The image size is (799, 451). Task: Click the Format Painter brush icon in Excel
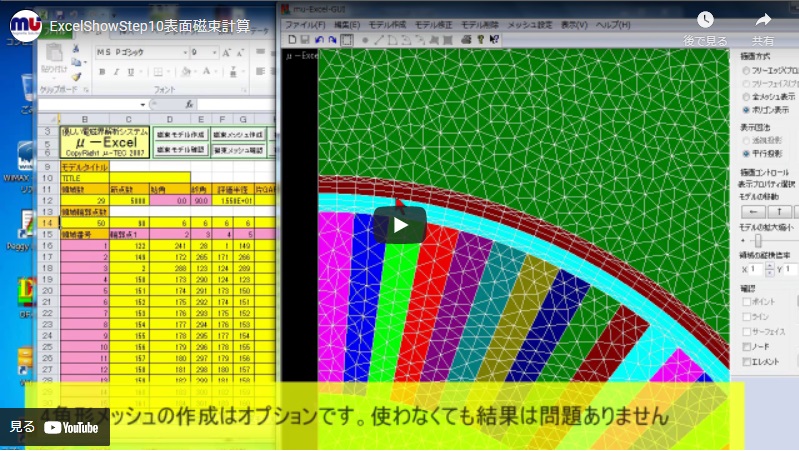pyautogui.click(x=75, y=76)
